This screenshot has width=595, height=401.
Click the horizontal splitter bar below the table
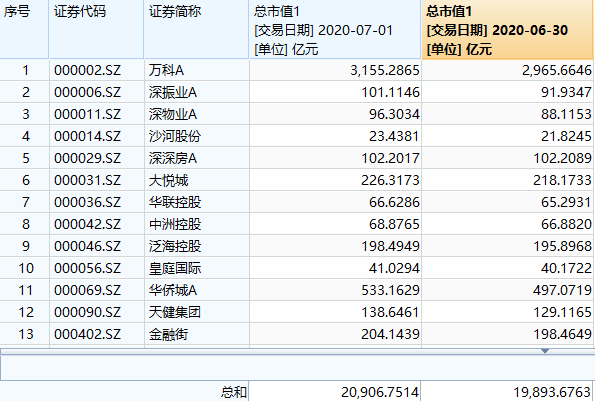click(x=298, y=352)
